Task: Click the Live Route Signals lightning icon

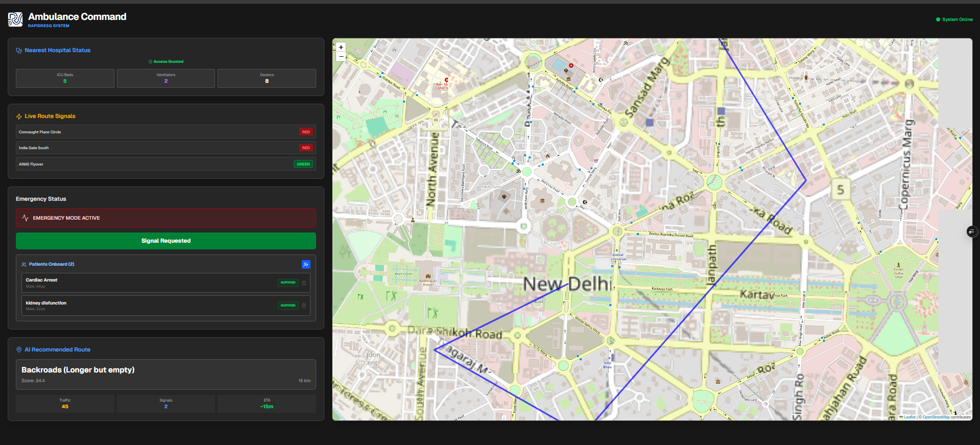Action: [19, 116]
